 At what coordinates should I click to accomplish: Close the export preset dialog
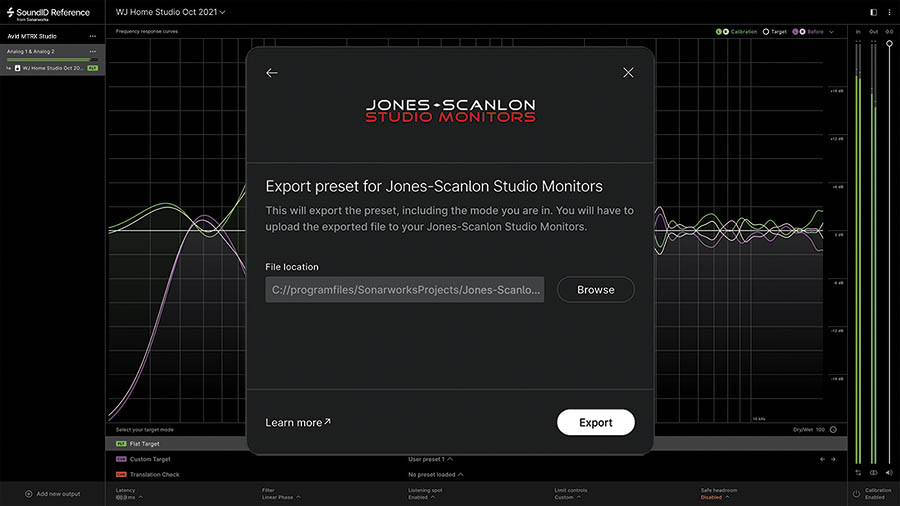pyautogui.click(x=629, y=72)
